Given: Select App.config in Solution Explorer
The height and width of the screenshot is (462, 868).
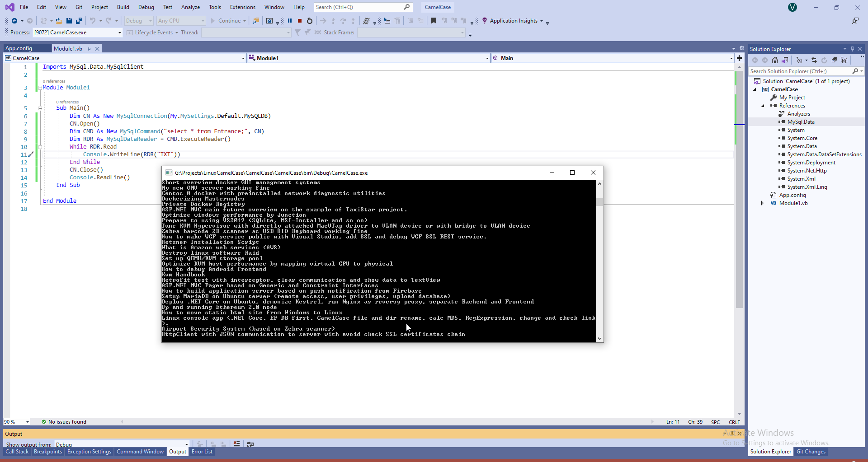Looking at the screenshot, I should click(793, 195).
